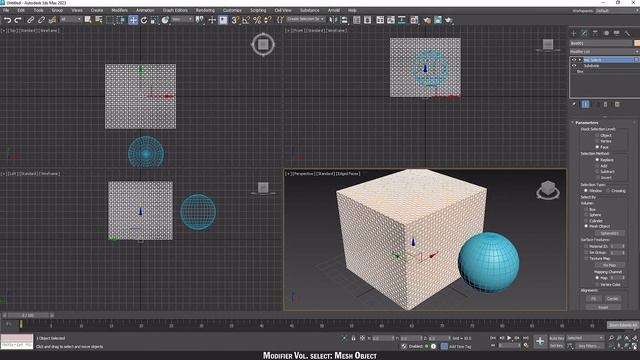Open the selection filter dropdown

tap(70, 20)
